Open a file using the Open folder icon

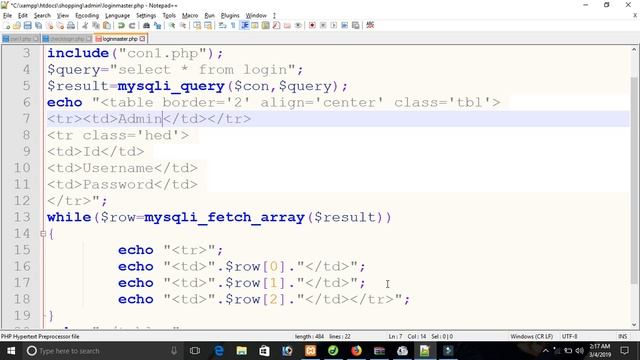pyautogui.click(x=17, y=25)
